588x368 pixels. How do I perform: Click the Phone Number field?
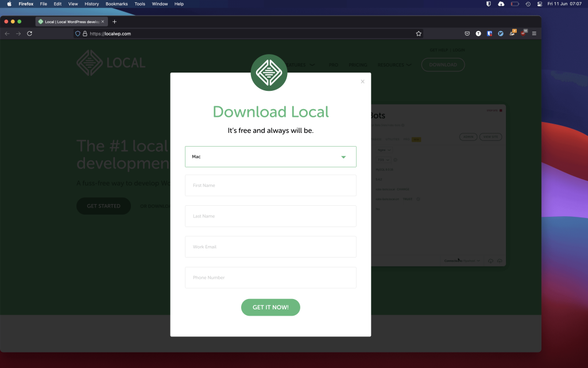click(270, 278)
